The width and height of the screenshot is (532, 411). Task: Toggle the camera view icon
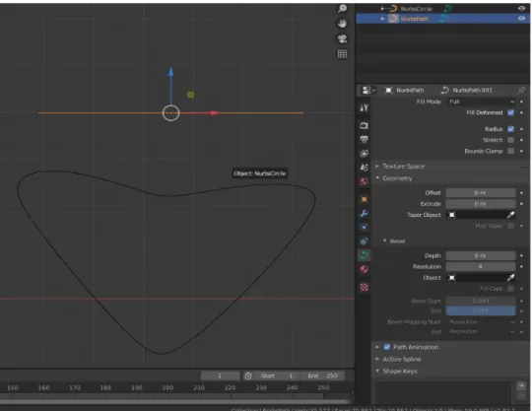pyautogui.click(x=342, y=38)
